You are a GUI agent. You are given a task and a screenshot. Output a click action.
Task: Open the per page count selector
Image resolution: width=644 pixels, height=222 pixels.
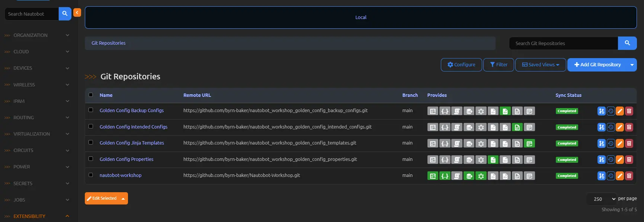coord(602,199)
